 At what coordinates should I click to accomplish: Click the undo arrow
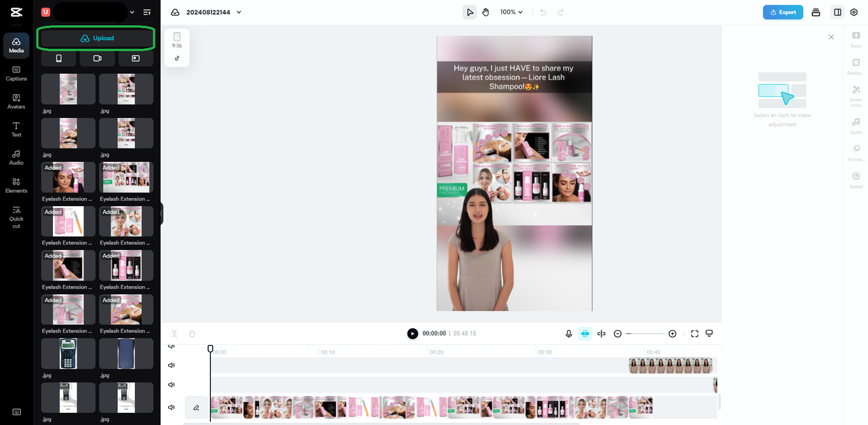pos(543,12)
